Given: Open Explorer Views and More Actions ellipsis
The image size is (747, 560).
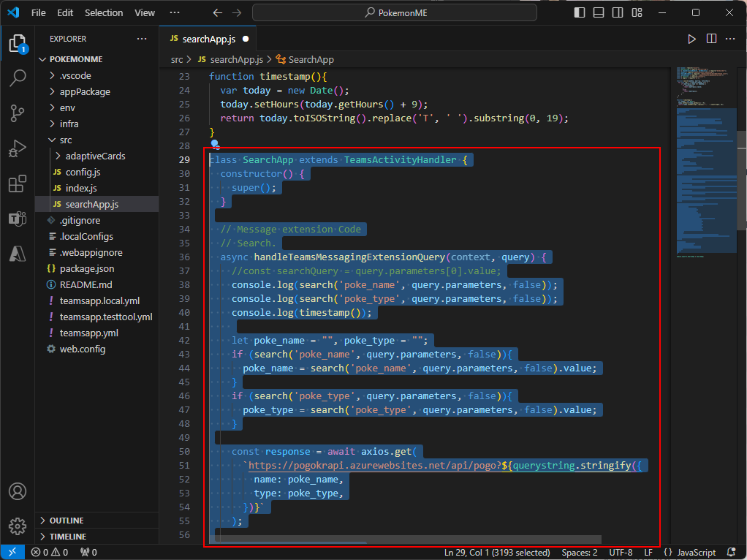Looking at the screenshot, I should [x=142, y=39].
